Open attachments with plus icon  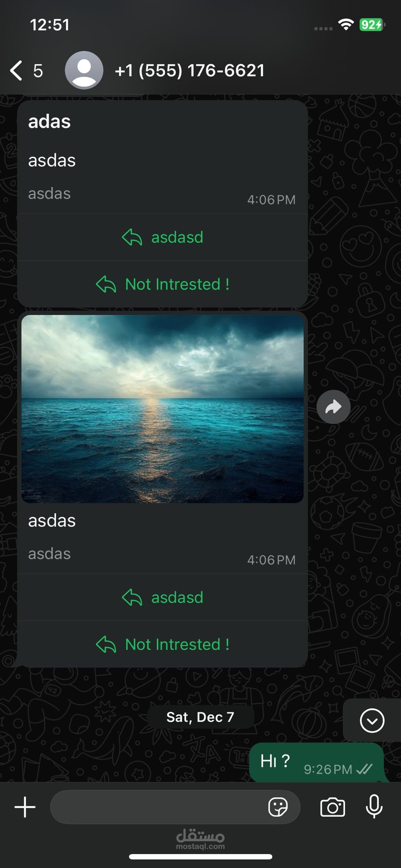(x=25, y=807)
